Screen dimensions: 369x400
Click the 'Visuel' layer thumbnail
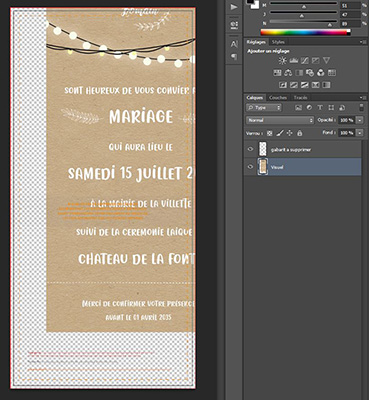[x=263, y=167]
